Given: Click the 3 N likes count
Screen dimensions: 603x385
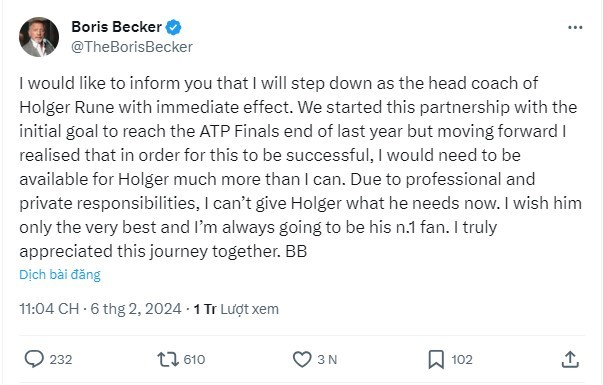Looking at the screenshot, I should click(327, 360).
